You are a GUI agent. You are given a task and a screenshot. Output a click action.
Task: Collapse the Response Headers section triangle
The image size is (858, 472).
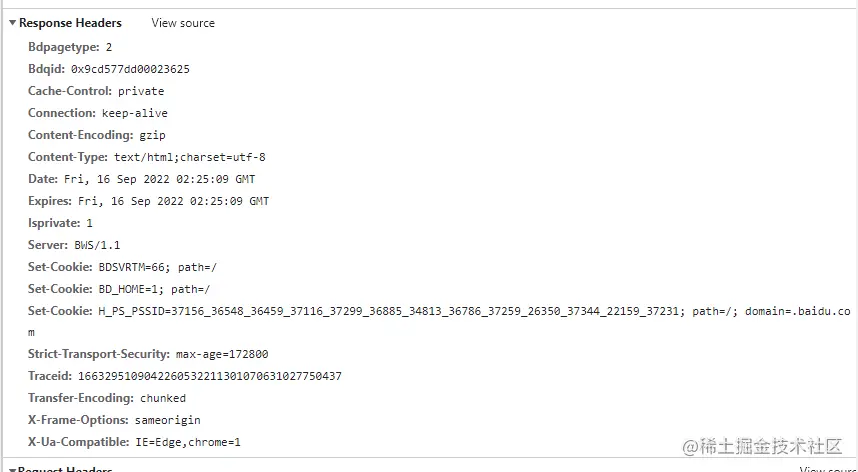pos(12,23)
